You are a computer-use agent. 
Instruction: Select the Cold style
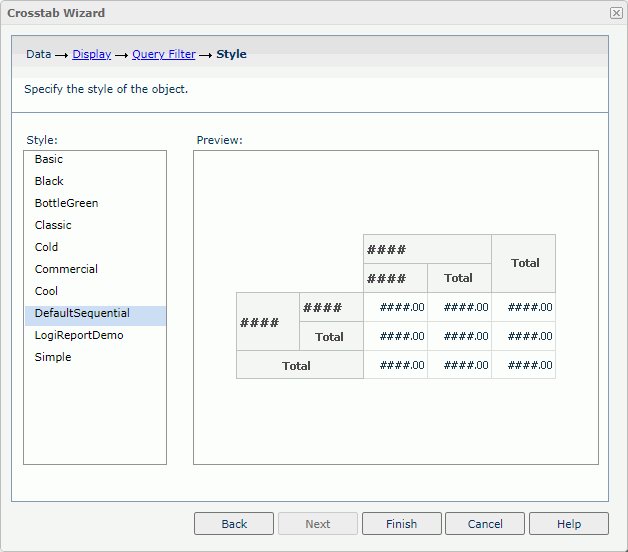[x=95, y=247]
